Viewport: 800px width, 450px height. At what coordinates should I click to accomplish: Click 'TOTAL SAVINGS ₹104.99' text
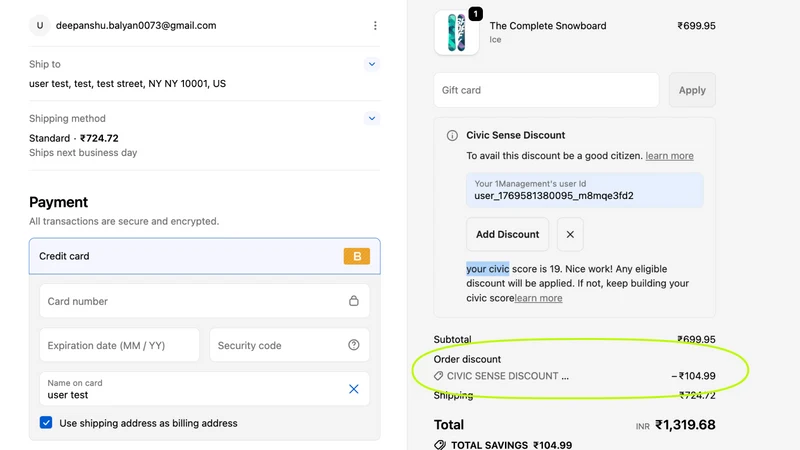point(512,445)
